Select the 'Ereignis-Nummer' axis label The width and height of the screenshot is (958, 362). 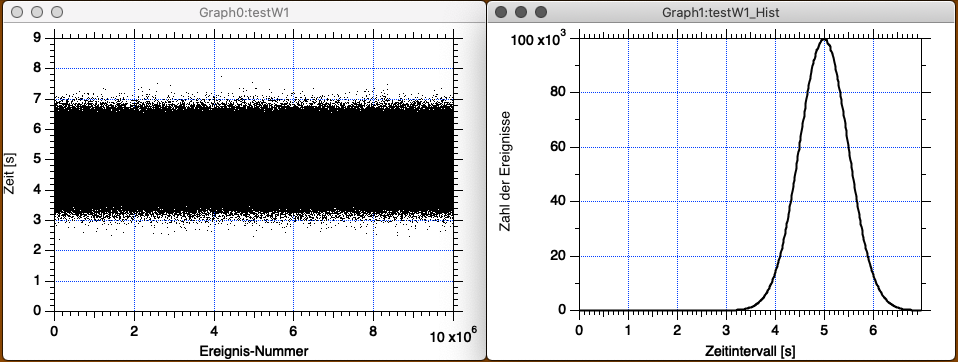coord(254,351)
